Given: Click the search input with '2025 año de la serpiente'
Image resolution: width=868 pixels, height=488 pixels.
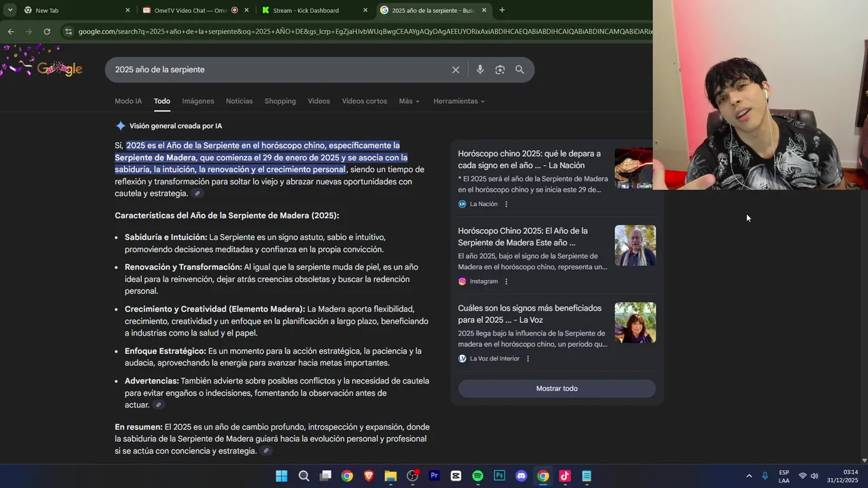Looking at the screenshot, I should click(278, 70).
